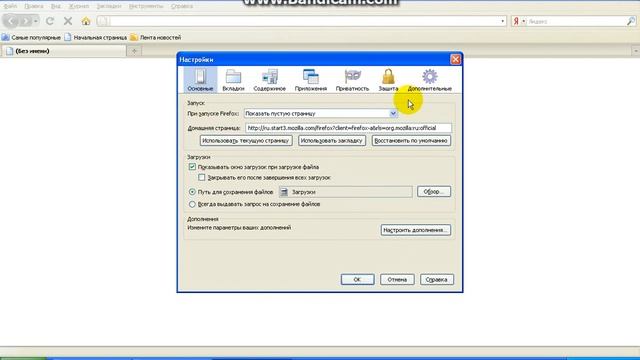Screen dimensions: 640x360
Task: Switch to the Приложения settings pane
Action: tap(311, 80)
